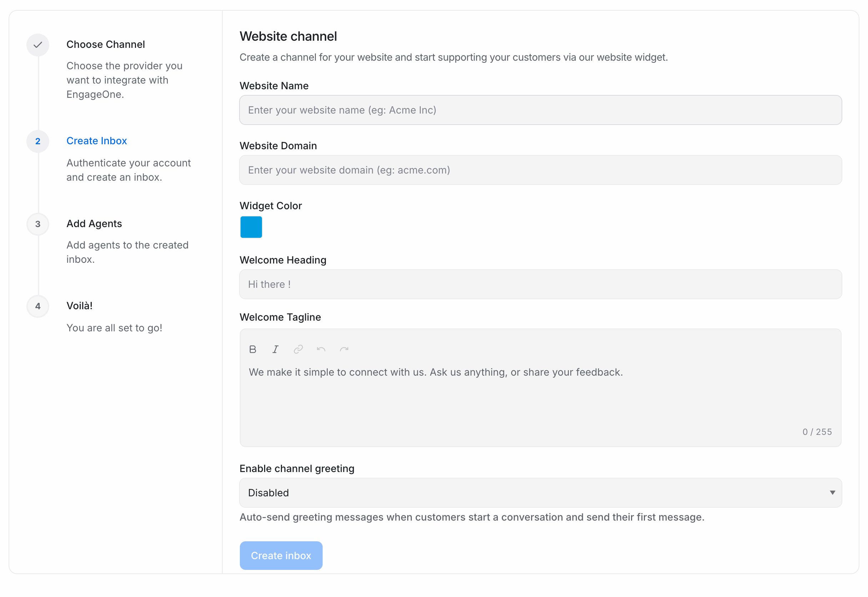Click the 'Add agents to the created inbox' text
Screen dimensions: 868x597
(127, 252)
